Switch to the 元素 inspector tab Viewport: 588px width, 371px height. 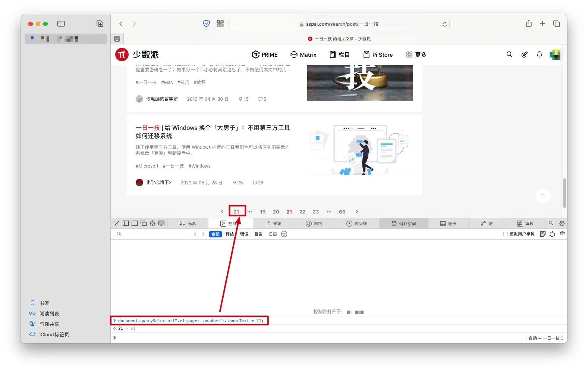point(188,224)
